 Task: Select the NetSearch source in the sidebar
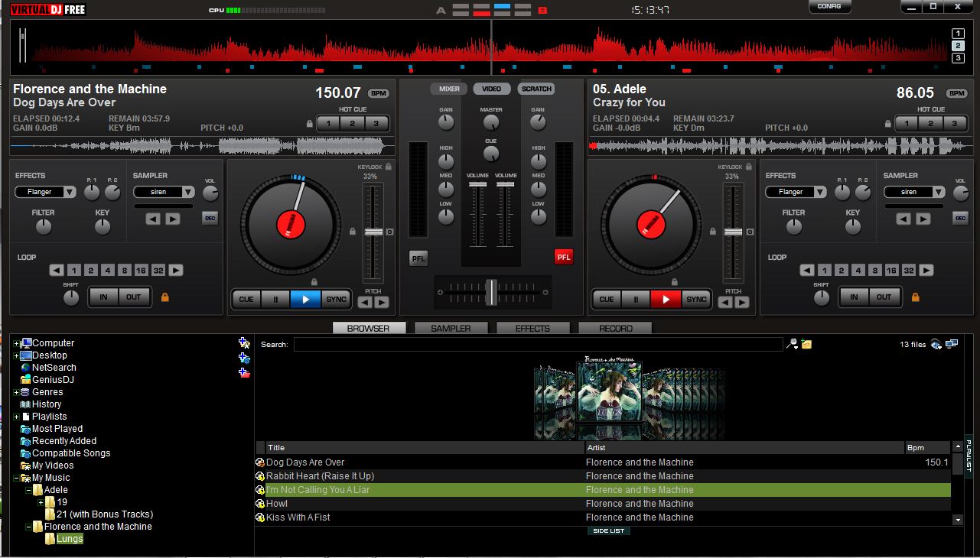54,368
